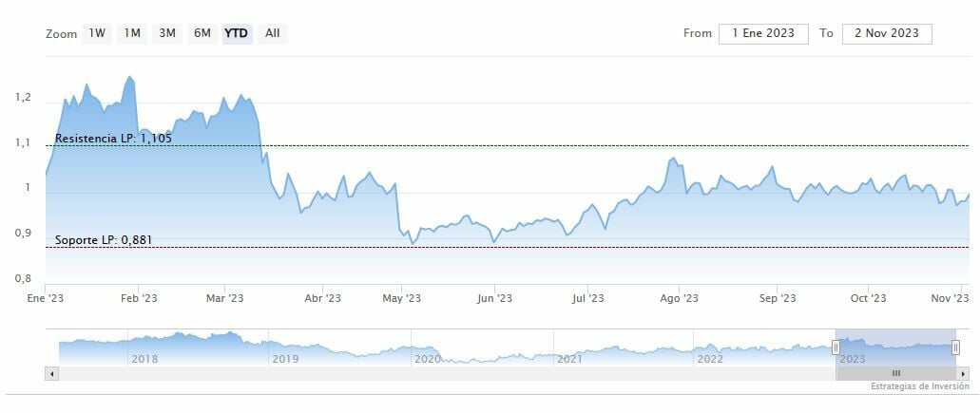Set zoom to 1M
Screen dimensions: 980x413
pyautogui.click(x=132, y=33)
